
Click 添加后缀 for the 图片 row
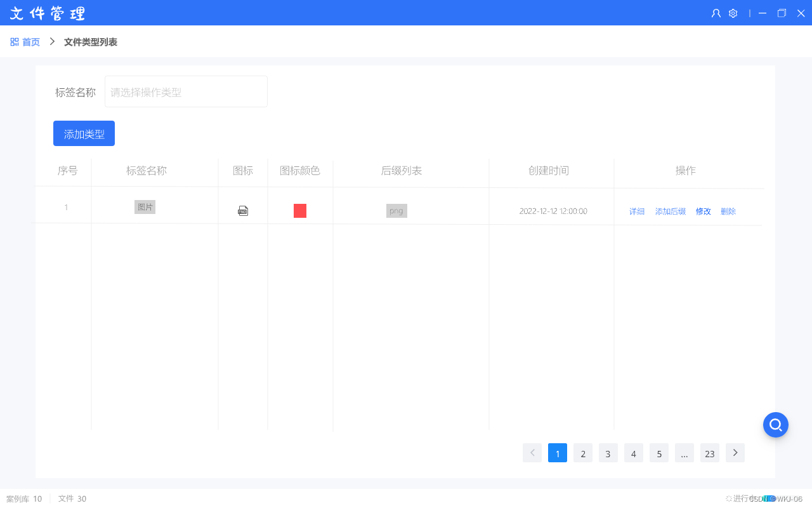coord(671,211)
